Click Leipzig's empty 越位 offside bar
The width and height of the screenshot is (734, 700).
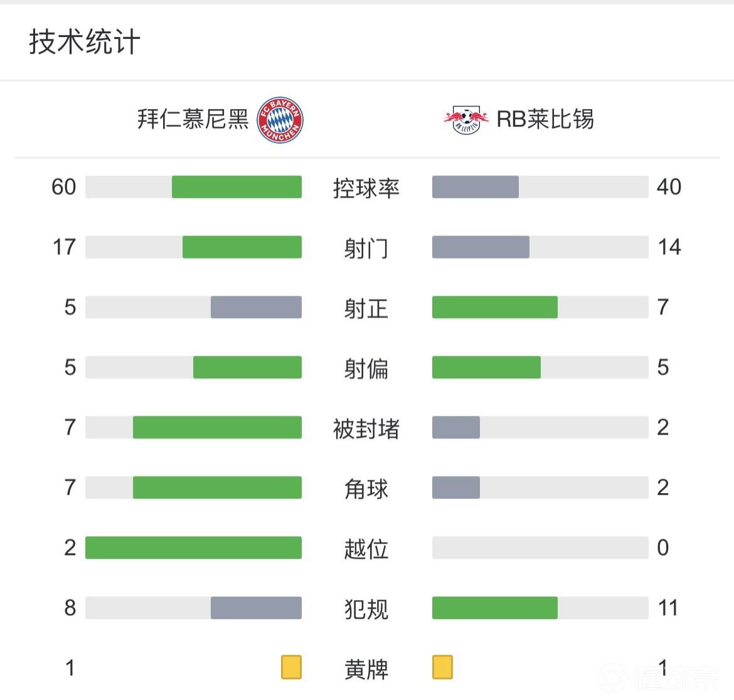pos(540,548)
